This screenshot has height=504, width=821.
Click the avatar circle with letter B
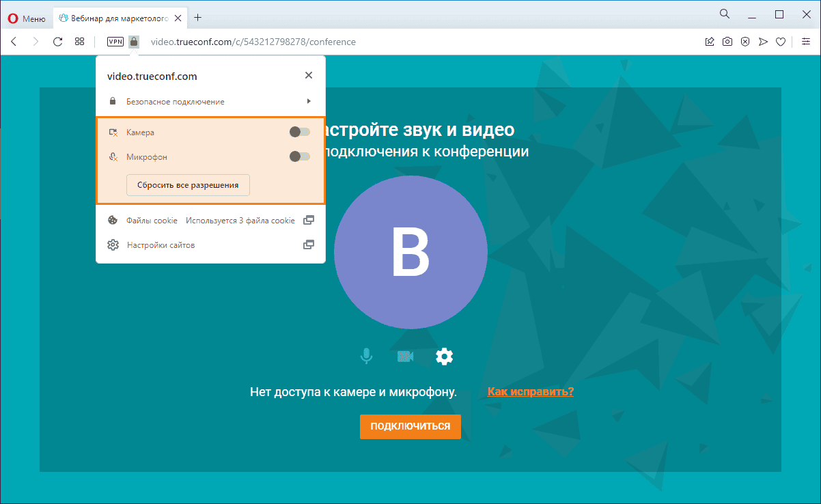410,253
